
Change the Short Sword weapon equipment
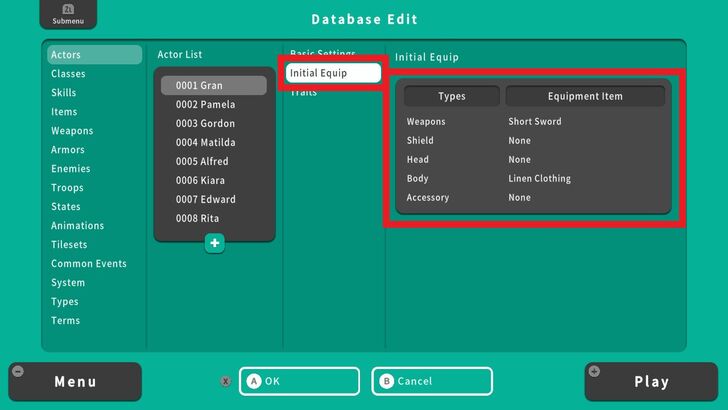[x=535, y=122]
